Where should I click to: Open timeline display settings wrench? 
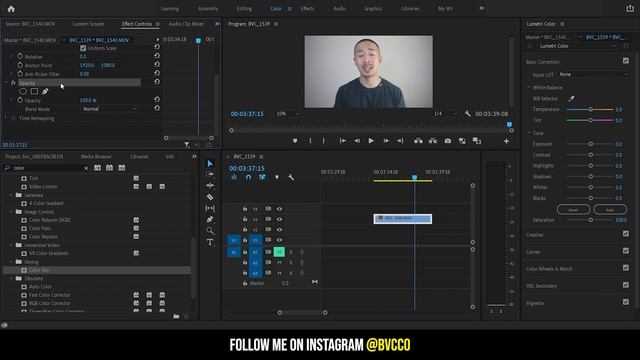click(x=291, y=177)
